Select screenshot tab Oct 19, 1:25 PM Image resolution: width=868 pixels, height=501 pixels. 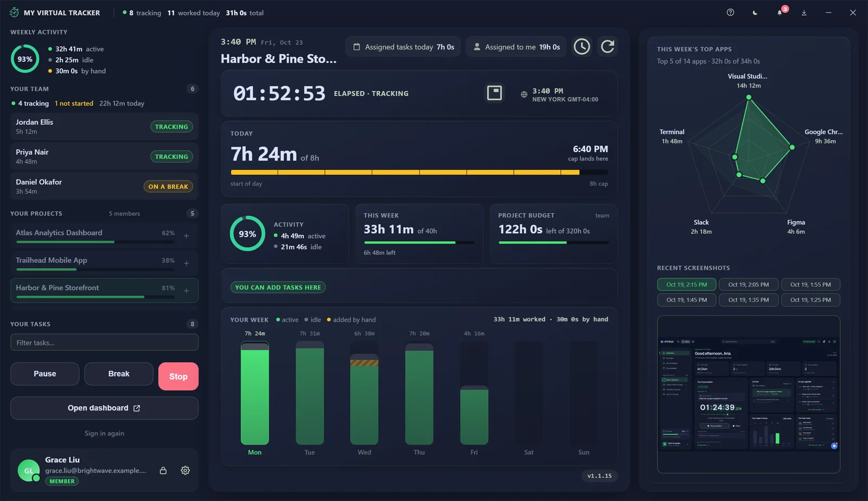pyautogui.click(x=810, y=300)
